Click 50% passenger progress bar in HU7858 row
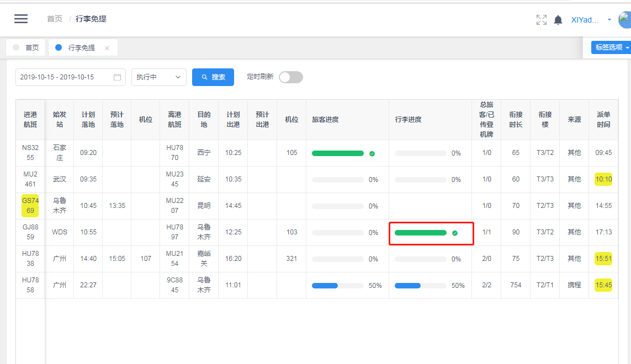The image size is (631, 364). 338,286
